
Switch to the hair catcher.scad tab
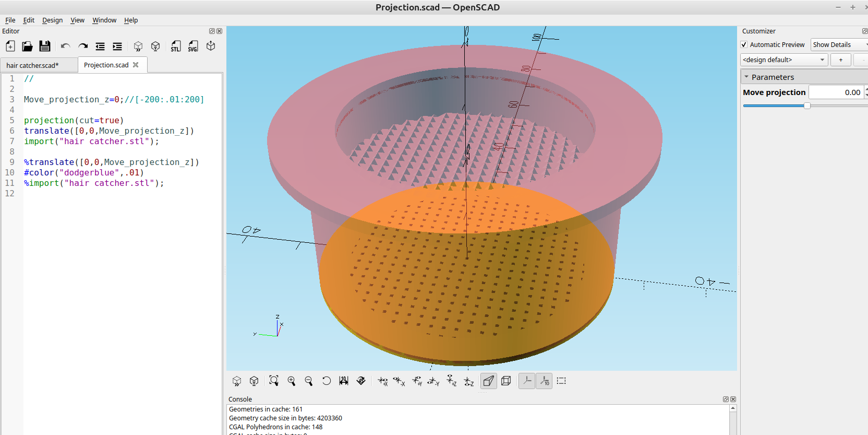[x=33, y=65]
